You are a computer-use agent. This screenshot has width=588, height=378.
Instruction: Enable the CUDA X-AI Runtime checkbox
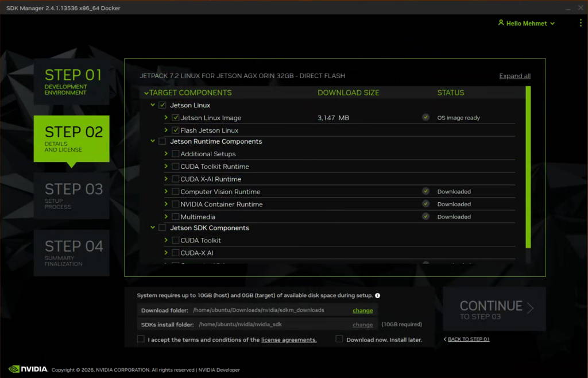pos(176,179)
